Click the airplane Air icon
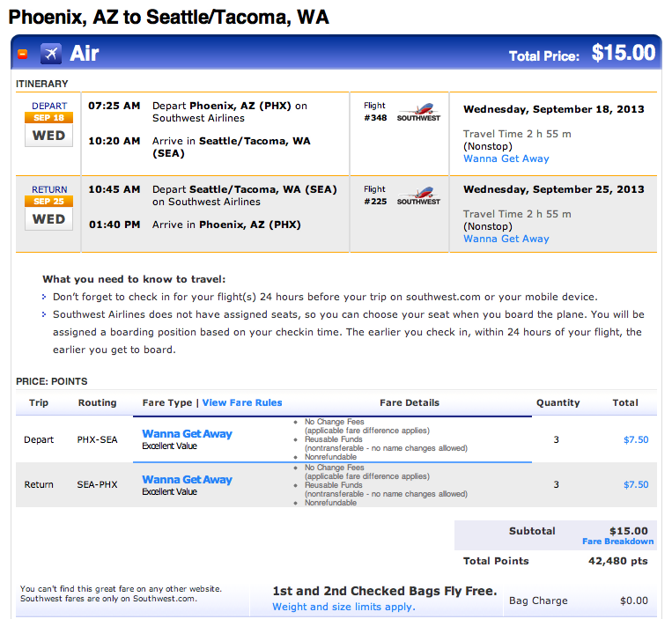 click(51, 54)
